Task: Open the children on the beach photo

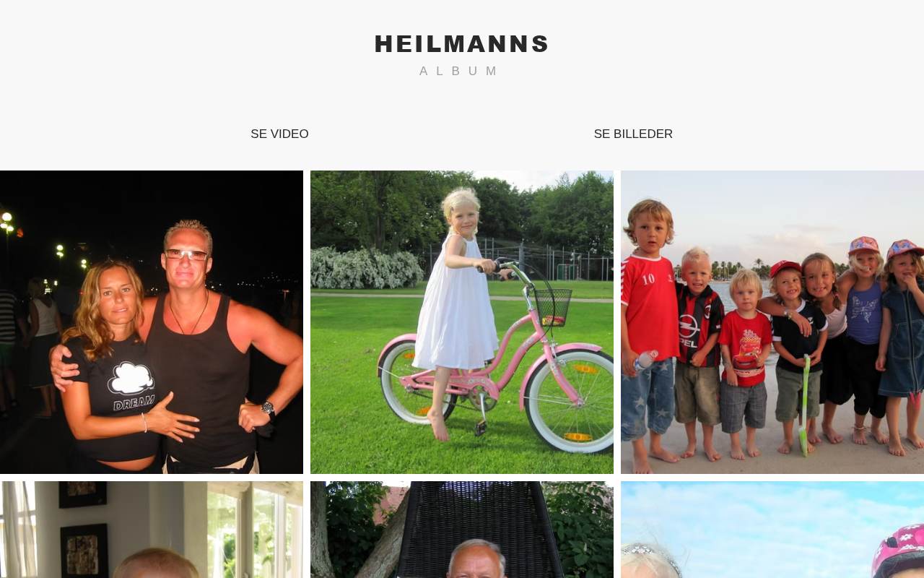Action: click(772, 322)
